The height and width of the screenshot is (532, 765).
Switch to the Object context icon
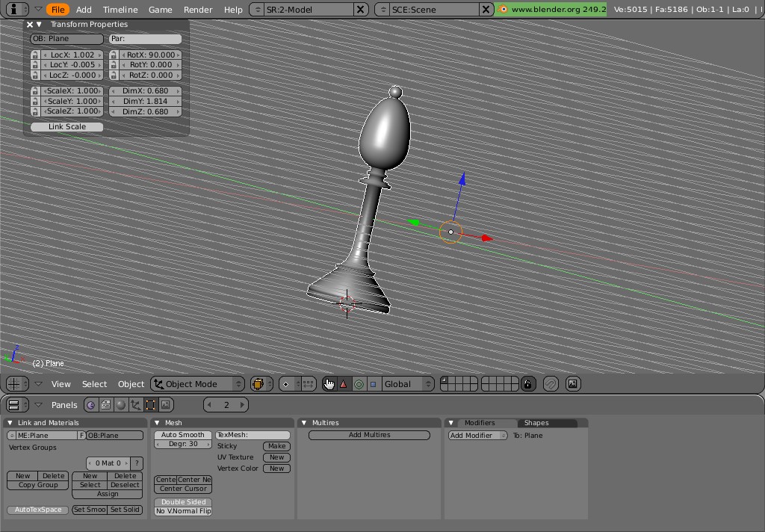click(135, 405)
